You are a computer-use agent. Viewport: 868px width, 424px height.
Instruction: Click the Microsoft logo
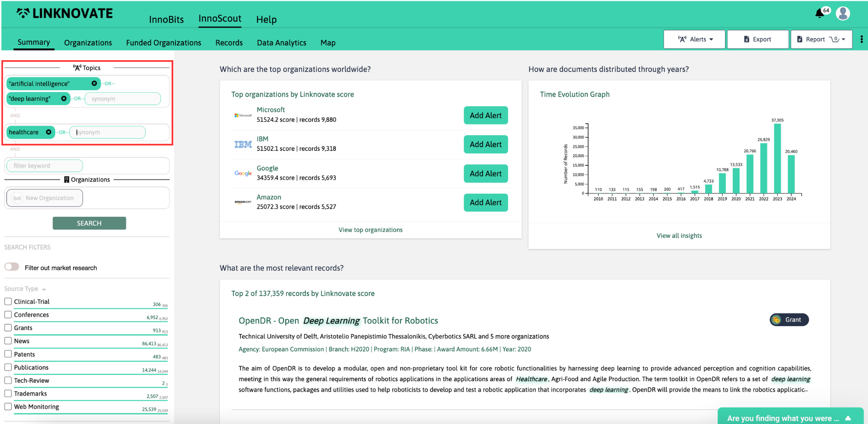243,115
